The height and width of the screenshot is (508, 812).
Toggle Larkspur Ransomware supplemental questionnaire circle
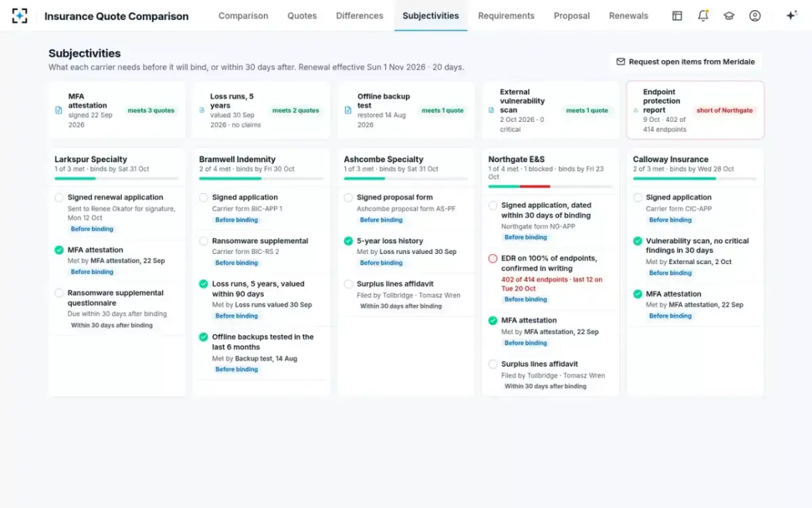pyautogui.click(x=59, y=293)
